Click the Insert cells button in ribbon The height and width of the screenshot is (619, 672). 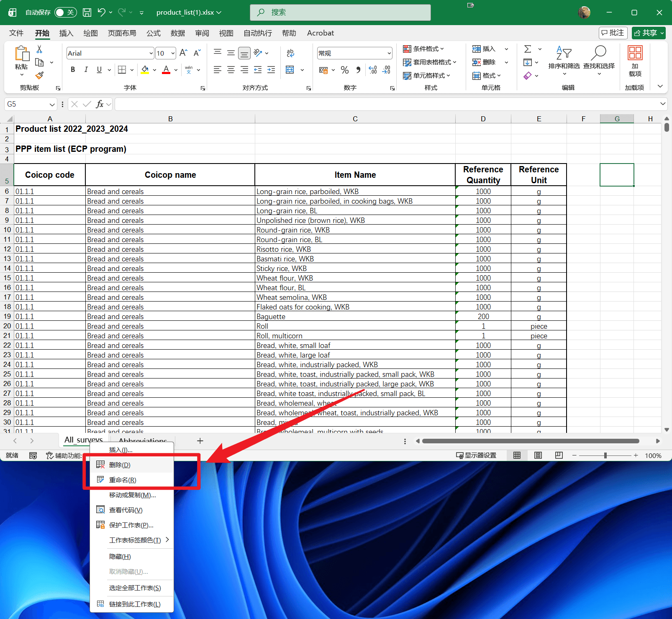point(484,49)
